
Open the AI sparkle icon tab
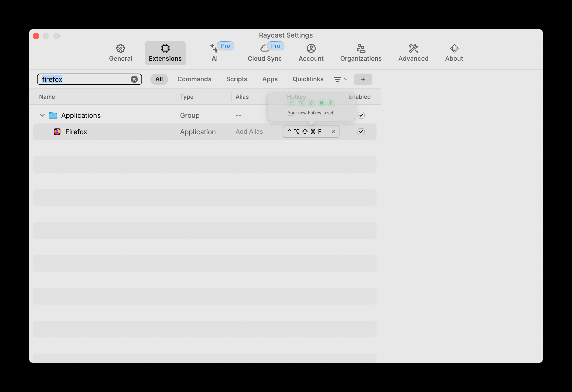coord(214,48)
